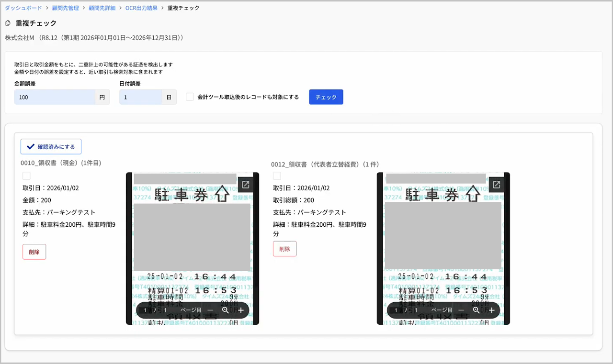Select the 0010_領収書（現金）(1件目) heading
Viewport: 613px width, 364px height.
tap(61, 163)
